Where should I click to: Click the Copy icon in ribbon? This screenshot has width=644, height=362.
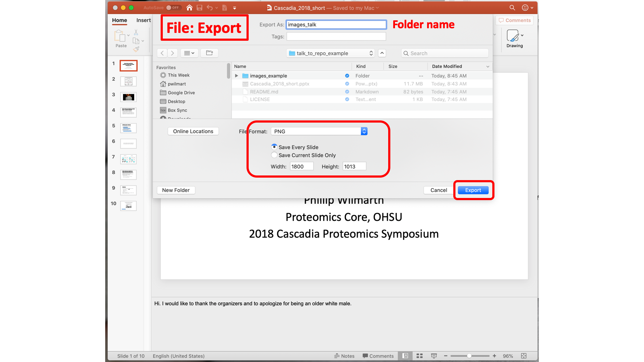(136, 41)
